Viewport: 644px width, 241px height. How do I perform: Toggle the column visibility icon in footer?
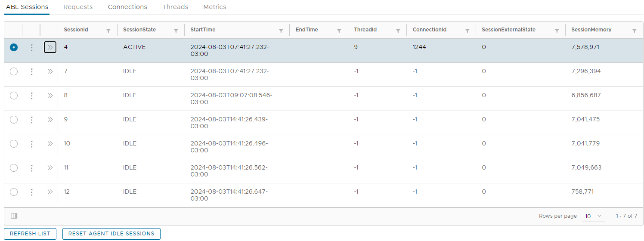pos(14,216)
